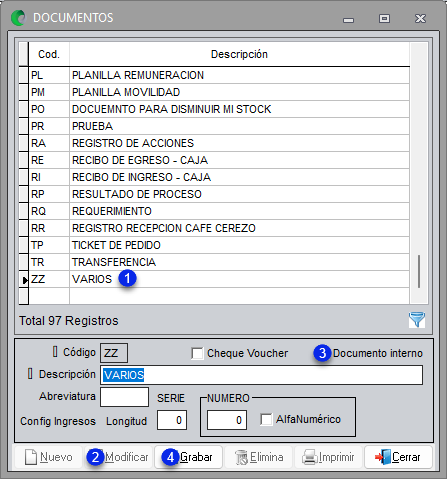This screenshot has height=479, width=447.
Task: Click the green app logo in title bar
Action: coord(18,18)
